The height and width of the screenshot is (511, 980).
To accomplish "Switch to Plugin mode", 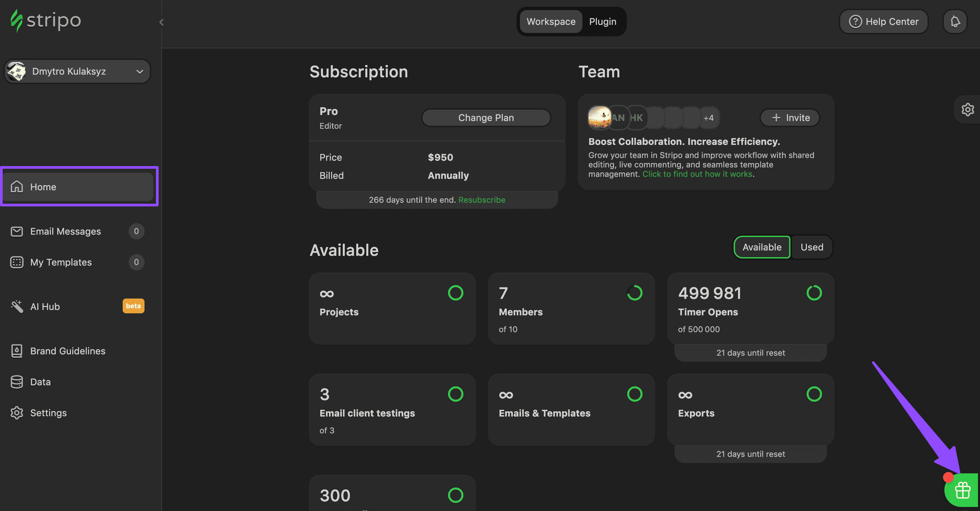I will click(603, 22).
